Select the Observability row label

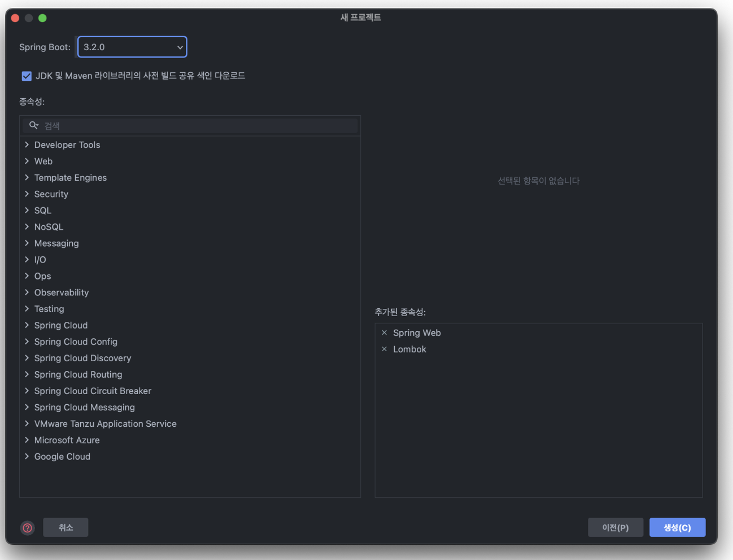coord(62,292)
